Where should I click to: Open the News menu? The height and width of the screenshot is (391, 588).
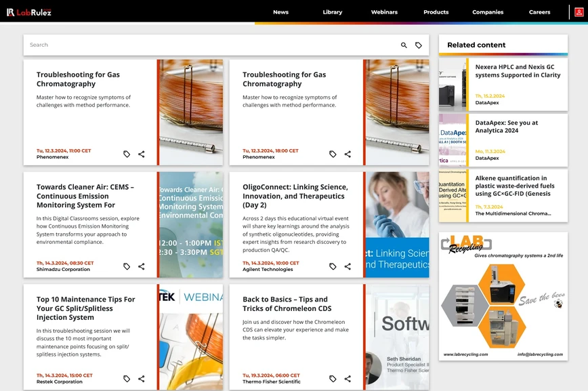click(281, 12)
